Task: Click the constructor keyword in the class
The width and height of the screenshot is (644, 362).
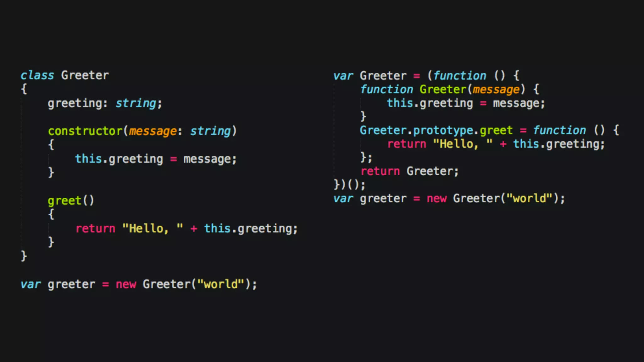Action: point(85,131)
